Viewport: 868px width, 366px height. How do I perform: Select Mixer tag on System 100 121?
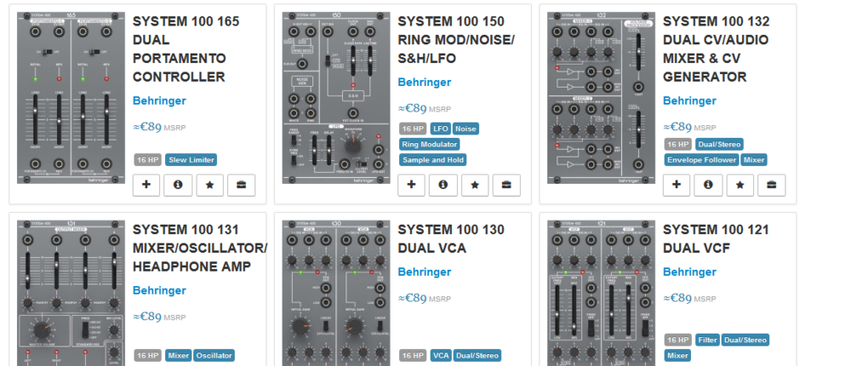pos(677,356)
